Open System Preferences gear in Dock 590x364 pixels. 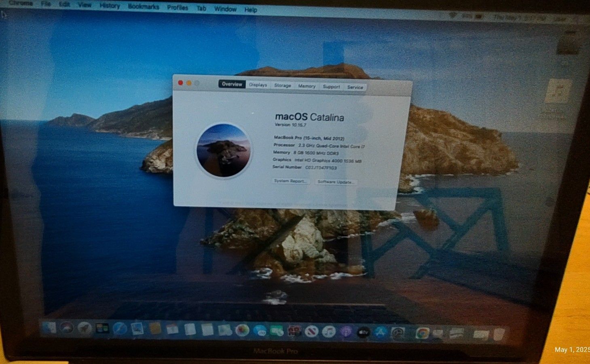[x=398, y=334]
